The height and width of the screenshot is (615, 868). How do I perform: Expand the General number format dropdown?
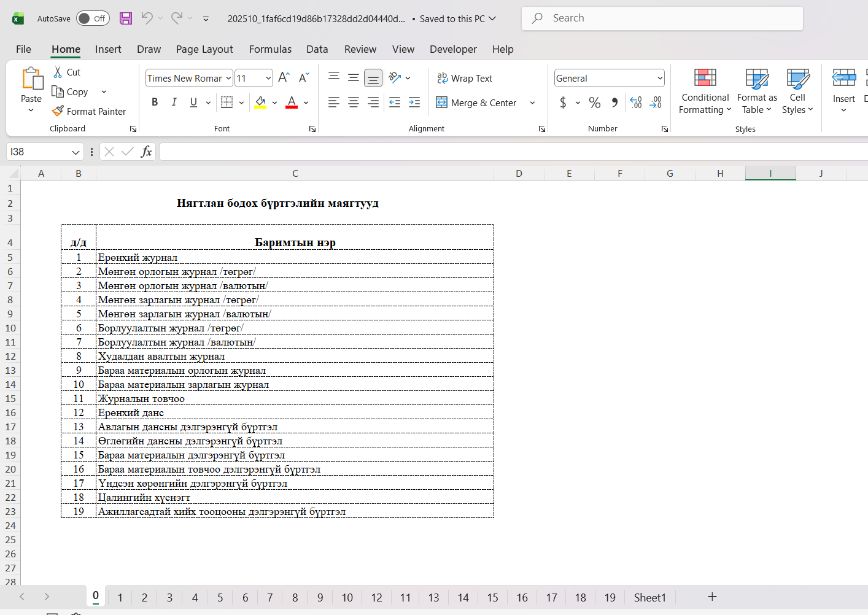[660, 78]
